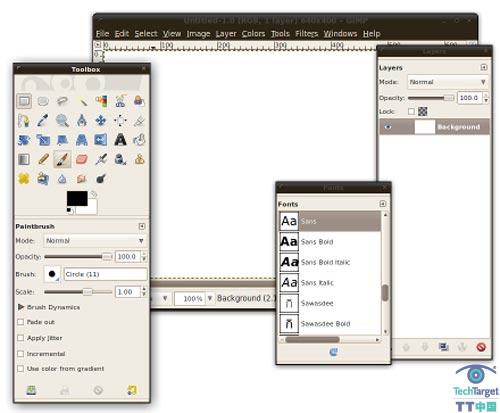Select the Eraser tool
500x413 pixels.
tap(82, 160)
